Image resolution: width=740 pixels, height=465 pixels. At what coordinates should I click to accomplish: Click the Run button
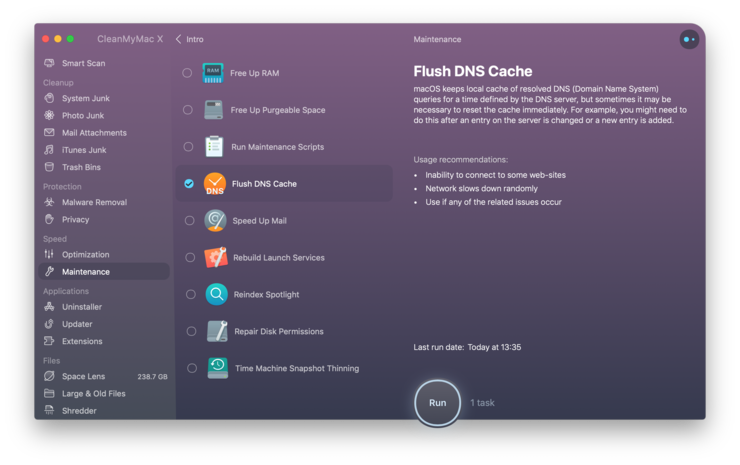pyautogui.click(x=437, y=403)
